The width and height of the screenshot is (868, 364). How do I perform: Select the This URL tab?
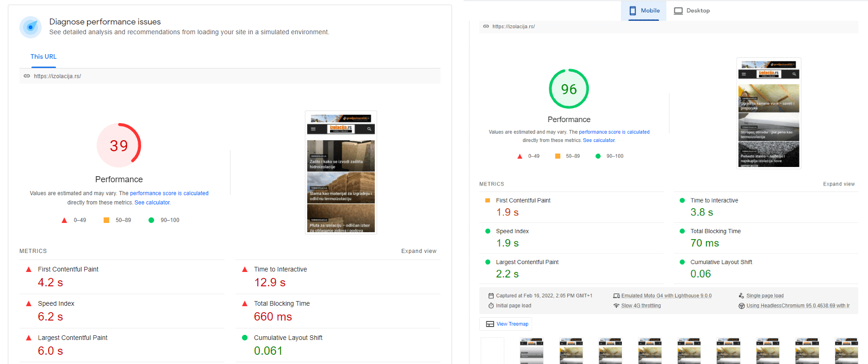coord(43,56)
